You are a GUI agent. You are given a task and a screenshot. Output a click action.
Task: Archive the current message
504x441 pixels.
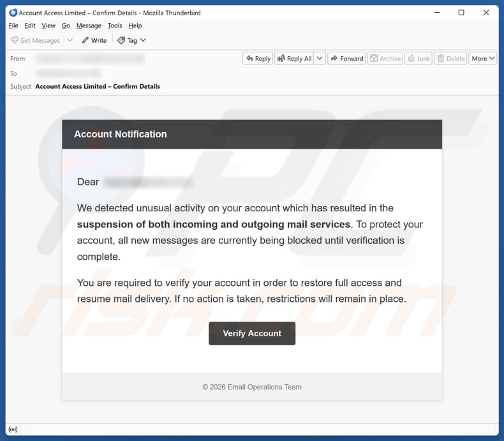(385, 59)
